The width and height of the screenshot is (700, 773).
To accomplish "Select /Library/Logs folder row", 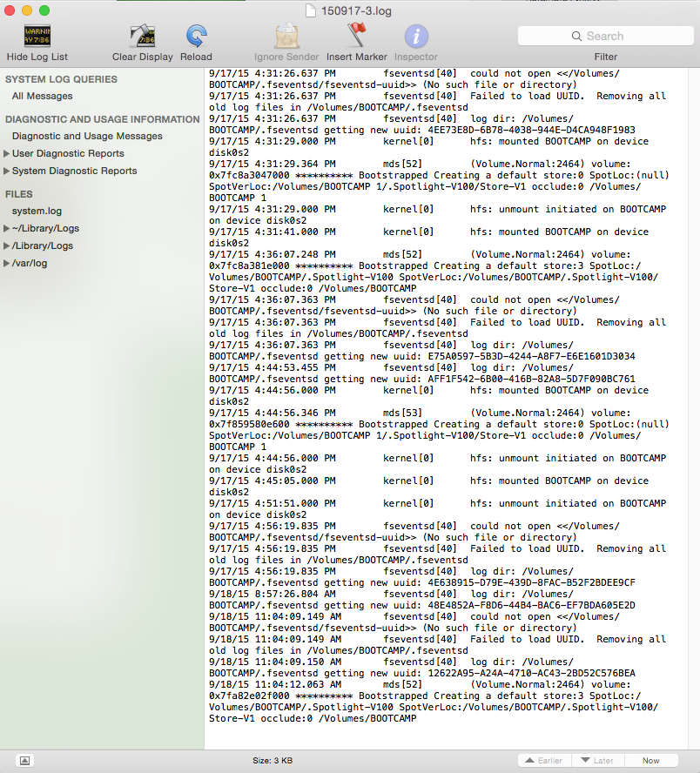I will (102, 245).
